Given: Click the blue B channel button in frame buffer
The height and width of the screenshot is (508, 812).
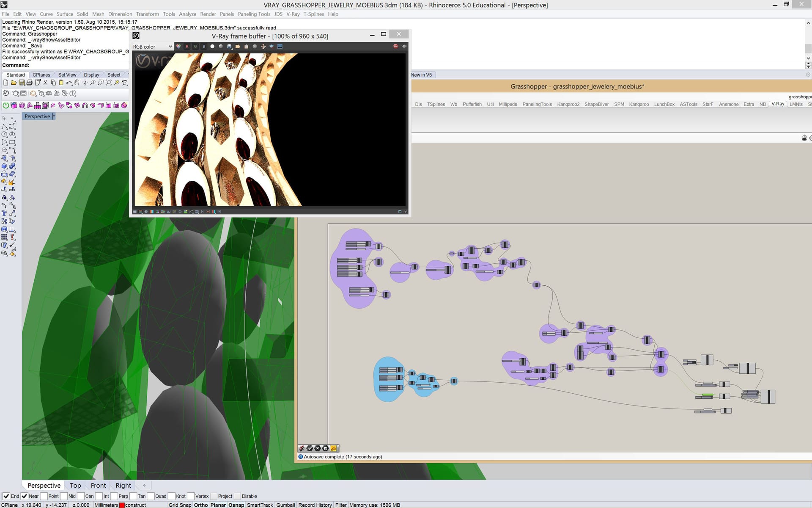Looking at the screenshot, I should 204,47.
